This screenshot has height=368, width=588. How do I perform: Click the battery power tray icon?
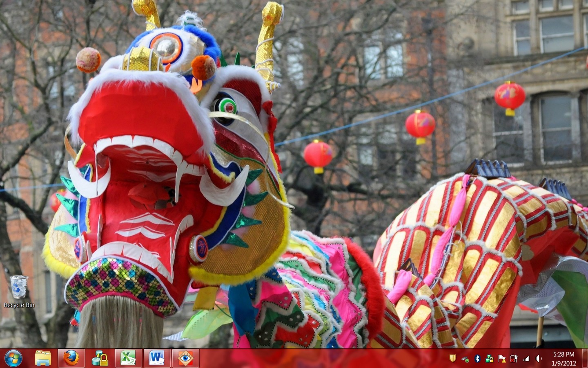[514, 359]
